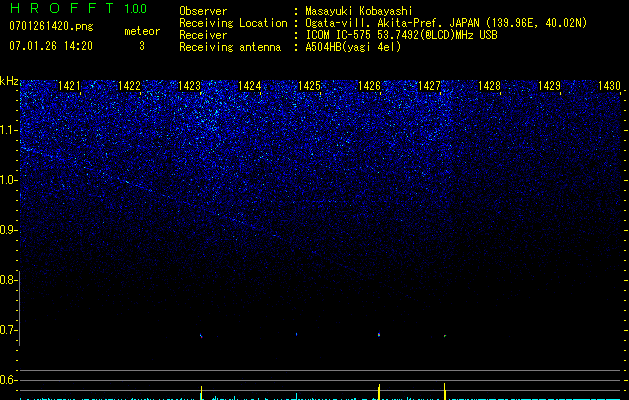Click the Receiver label
This screenshot has height=400, width=629.
[203, 35]
